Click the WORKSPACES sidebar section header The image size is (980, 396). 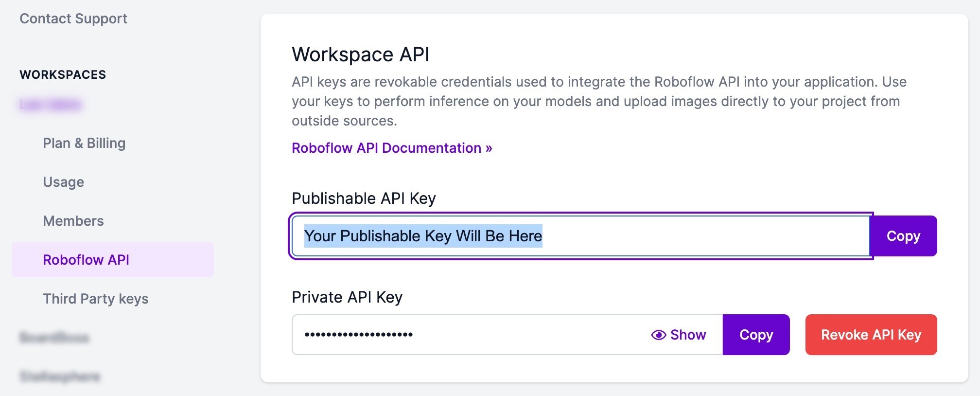(63, 75)
